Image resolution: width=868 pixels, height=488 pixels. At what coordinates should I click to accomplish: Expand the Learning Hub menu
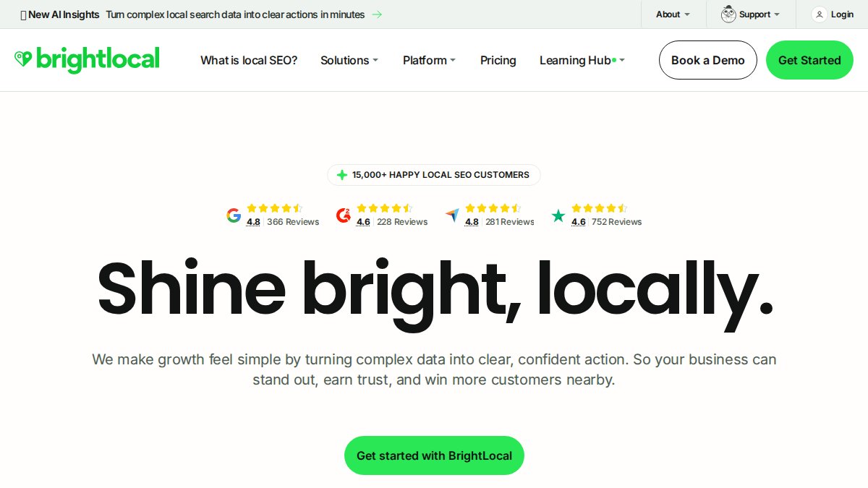point(582,60)
